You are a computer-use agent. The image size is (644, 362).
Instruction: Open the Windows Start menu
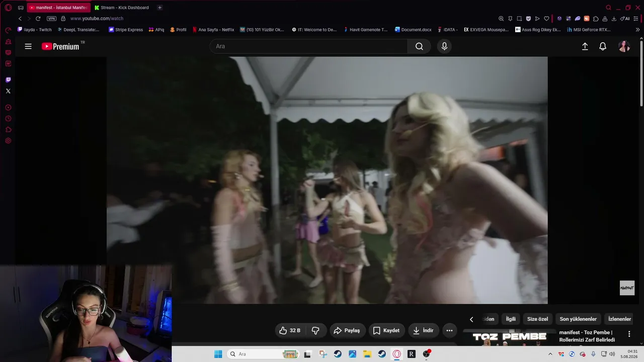[218, 354]
